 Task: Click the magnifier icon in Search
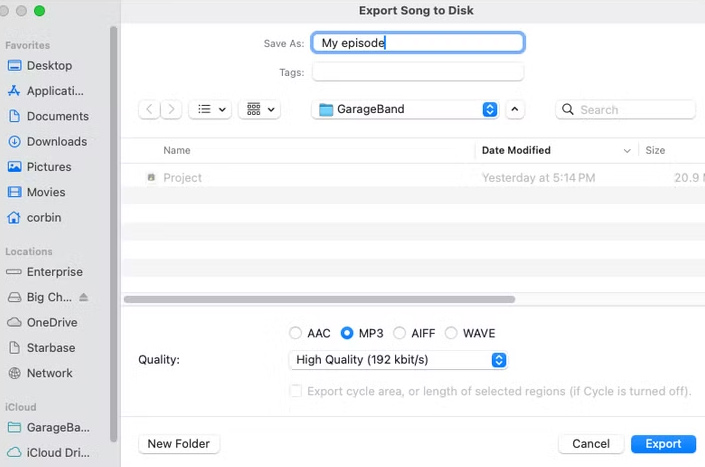pyautogui.click(x=568, y=109)
